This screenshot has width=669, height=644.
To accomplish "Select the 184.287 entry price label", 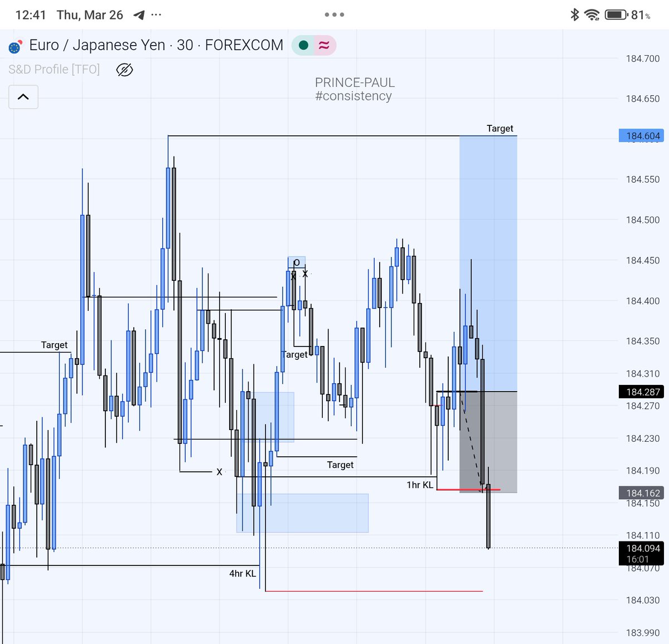I will click(641, 392).
